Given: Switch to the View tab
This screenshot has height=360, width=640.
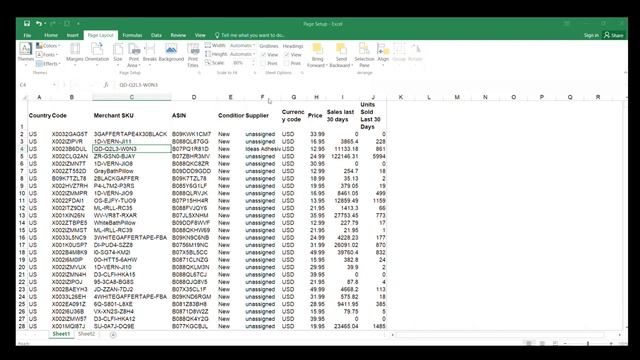Looking at the screenshot, I should click(200, 36).
